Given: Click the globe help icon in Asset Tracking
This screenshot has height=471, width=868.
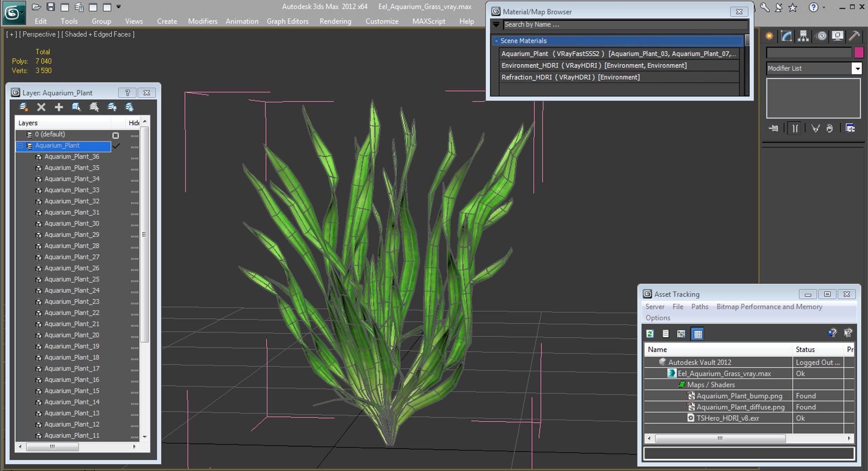Looking at the screenshot, I should 832,333.
